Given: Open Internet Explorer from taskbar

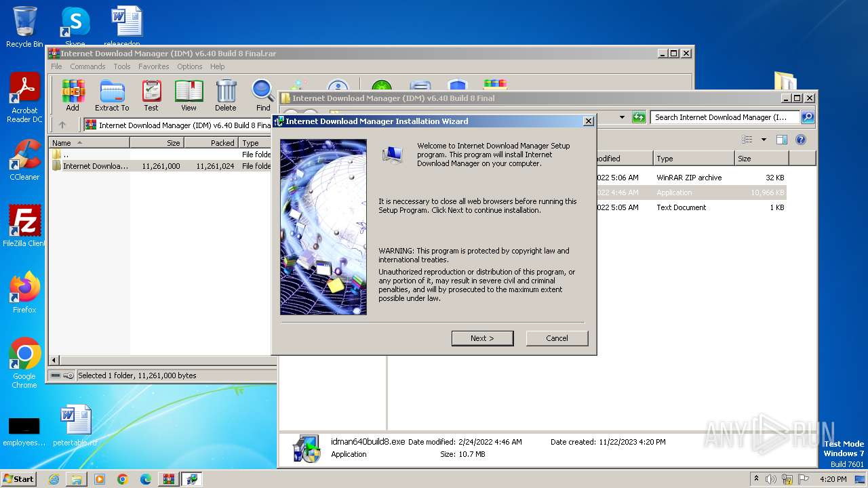Looking at the screenshot, I should (x=54, y=479).
